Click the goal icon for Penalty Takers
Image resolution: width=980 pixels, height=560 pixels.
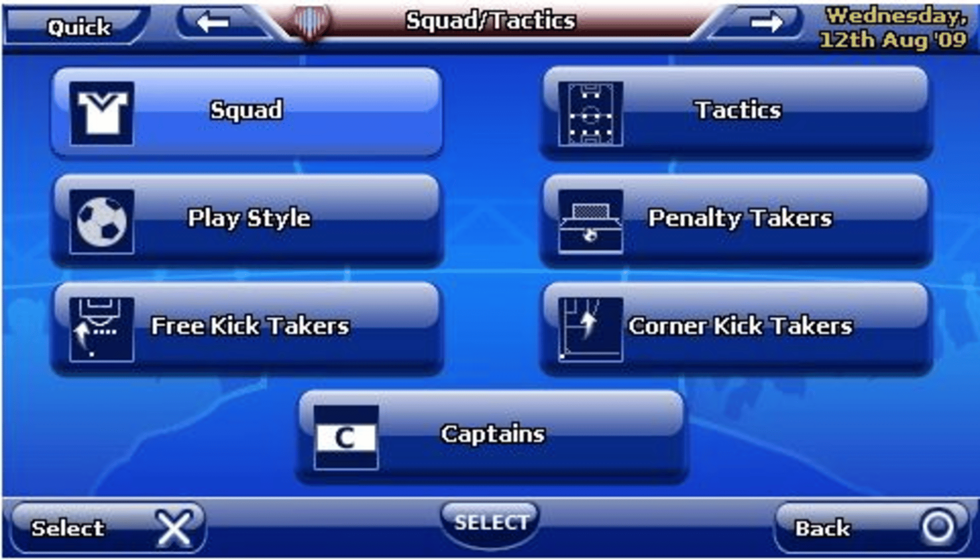click(590, 221)
